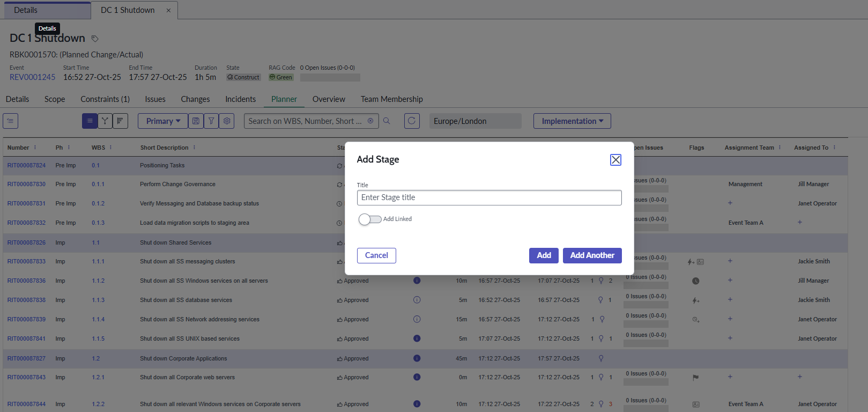The image size is (868, 412).
Task: Switch to the Team Membership tab
Action: point(391,99)
